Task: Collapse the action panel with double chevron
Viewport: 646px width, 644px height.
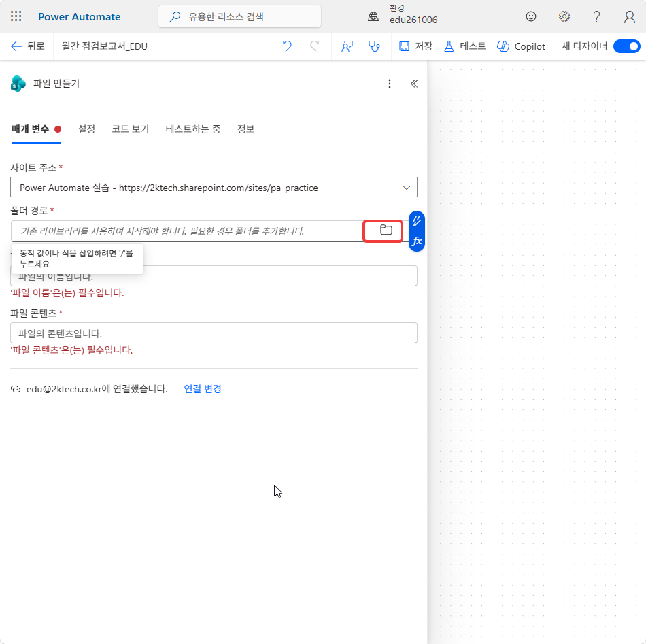Action: click(x=414, y=84)
